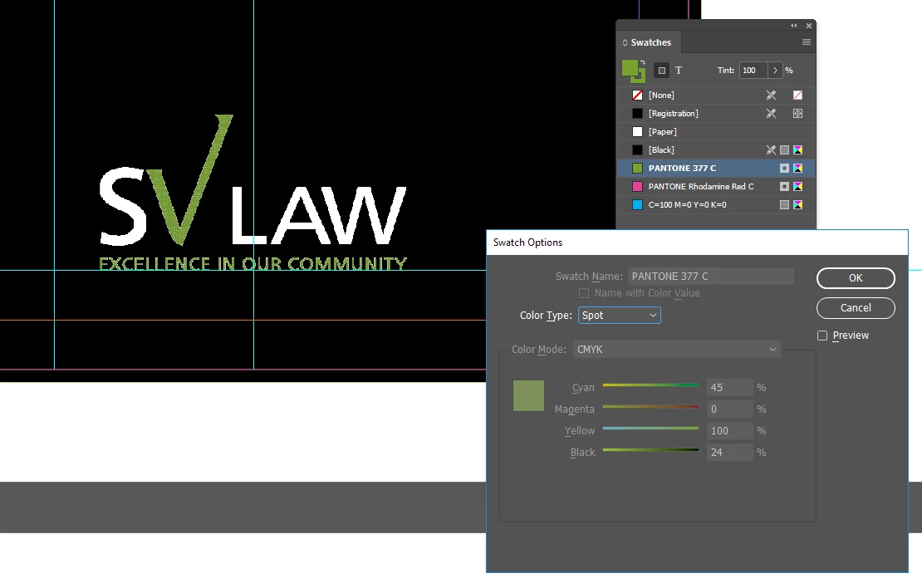Open the Color Type dropdown
Viewport: 922px width, 588px height.
tap(619, 315)
